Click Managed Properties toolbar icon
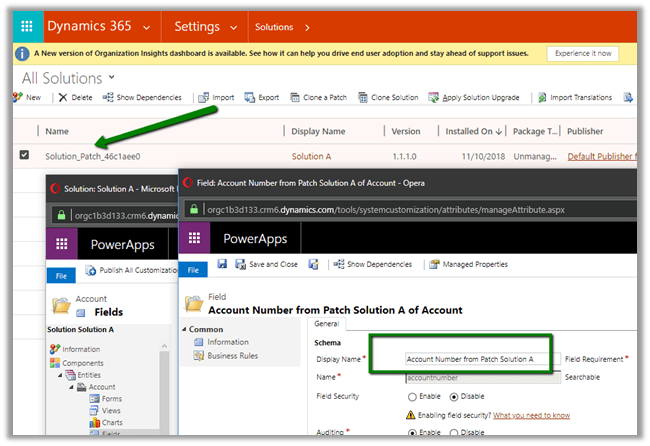The image size is (650, 446). [435, 264]
